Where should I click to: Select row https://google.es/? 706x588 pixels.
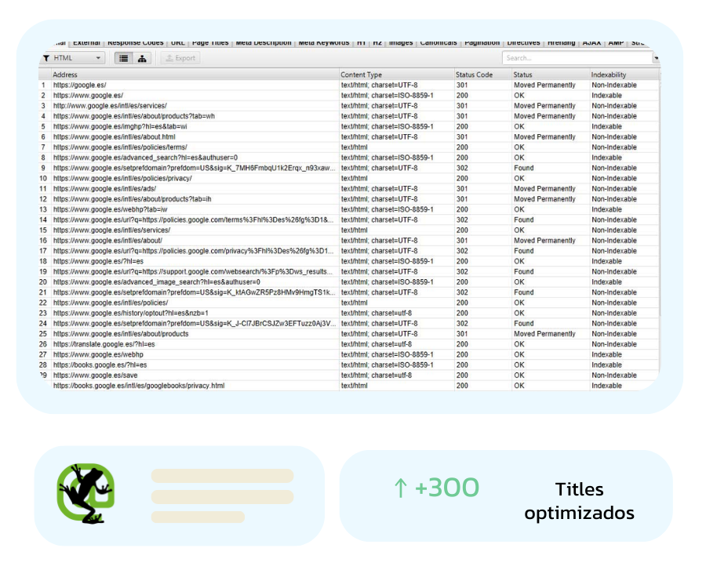[80, 85]
